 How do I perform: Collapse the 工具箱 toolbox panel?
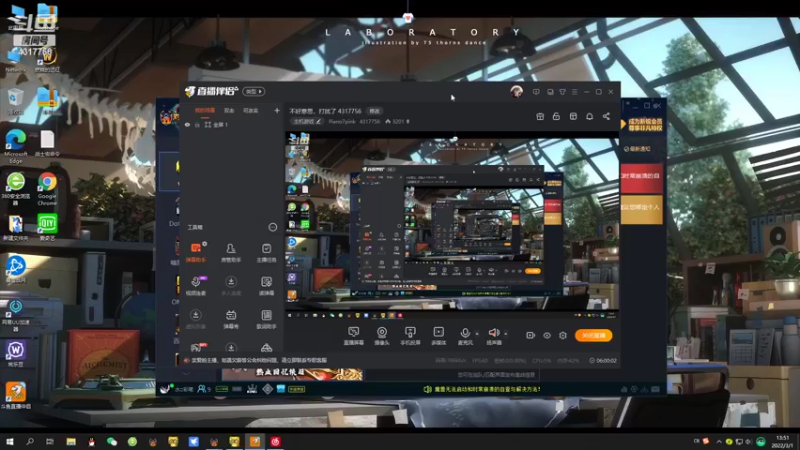point(272,227)
